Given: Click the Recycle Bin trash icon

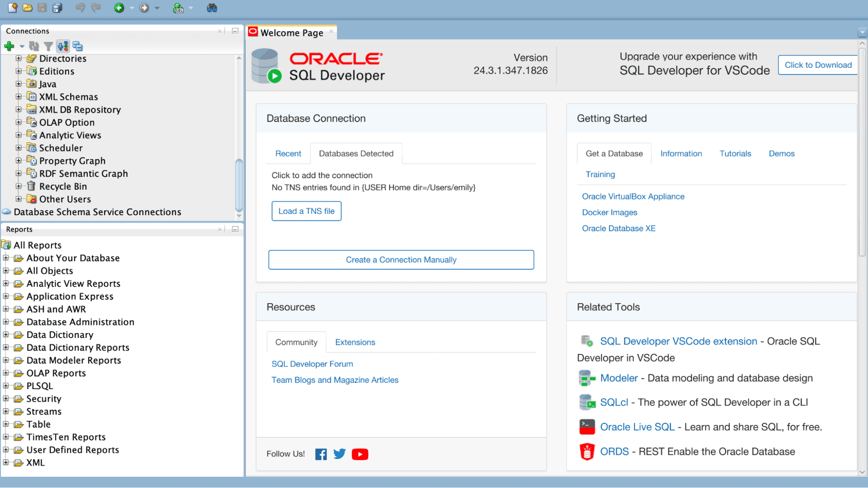Looking at the screenshot, I should click(31, 186).
